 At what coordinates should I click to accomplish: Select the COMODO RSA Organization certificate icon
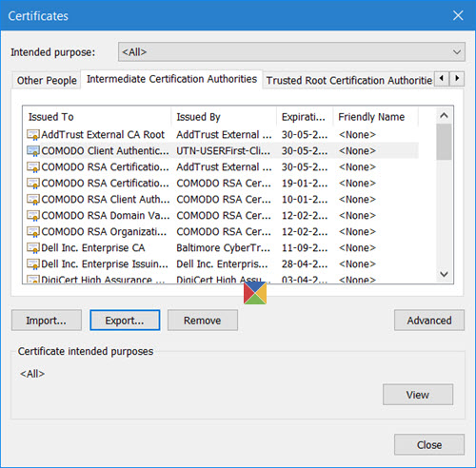click(x=33, y=232)
